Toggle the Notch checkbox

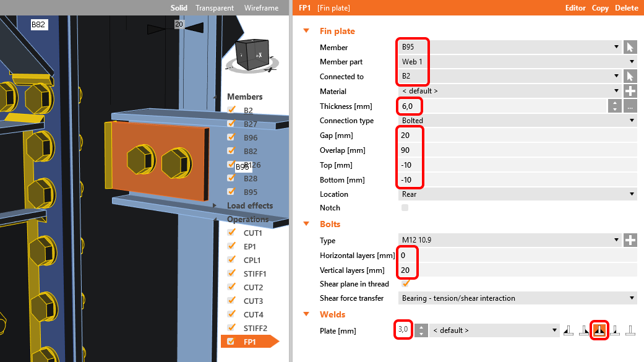point(405,208)
